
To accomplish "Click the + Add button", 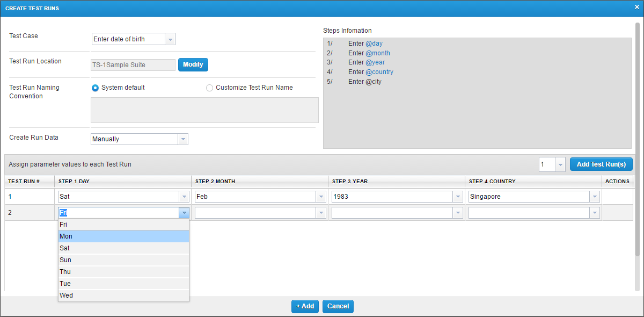I will click(x=305, y=306).
